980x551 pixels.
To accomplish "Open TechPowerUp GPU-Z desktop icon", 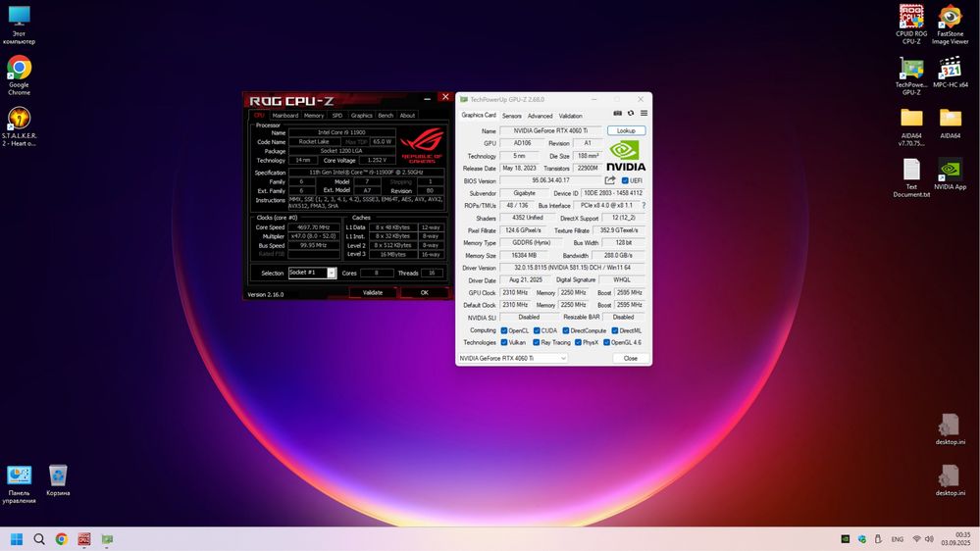I will (911, 75).
